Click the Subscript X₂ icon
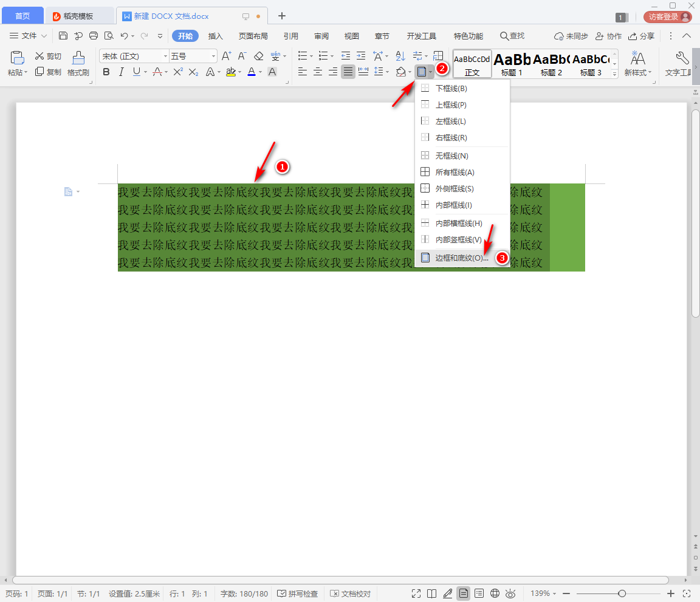This screenshot has height=602, width=700. click(x=193, y=72)
